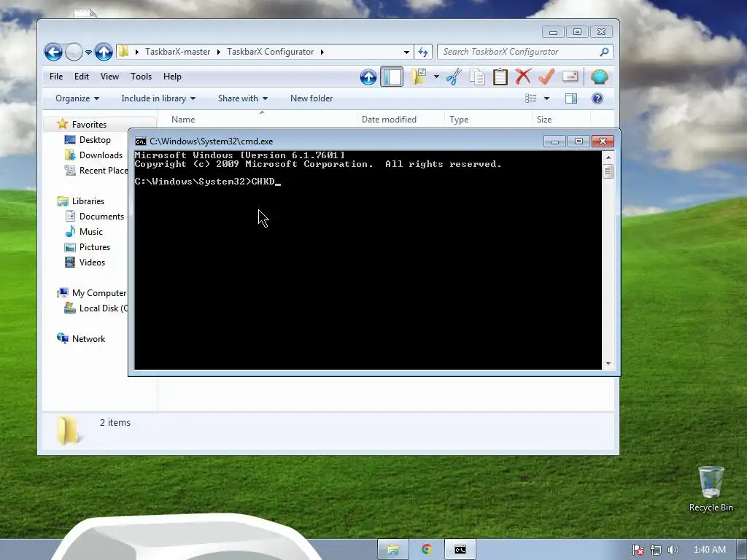Sort by Type column header
Viewport: 747px width, 560px height.
pos(488,119)
